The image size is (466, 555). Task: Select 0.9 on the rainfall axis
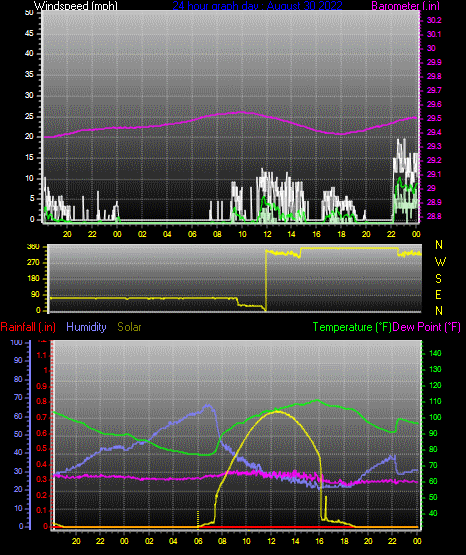[x=42, y=386]
